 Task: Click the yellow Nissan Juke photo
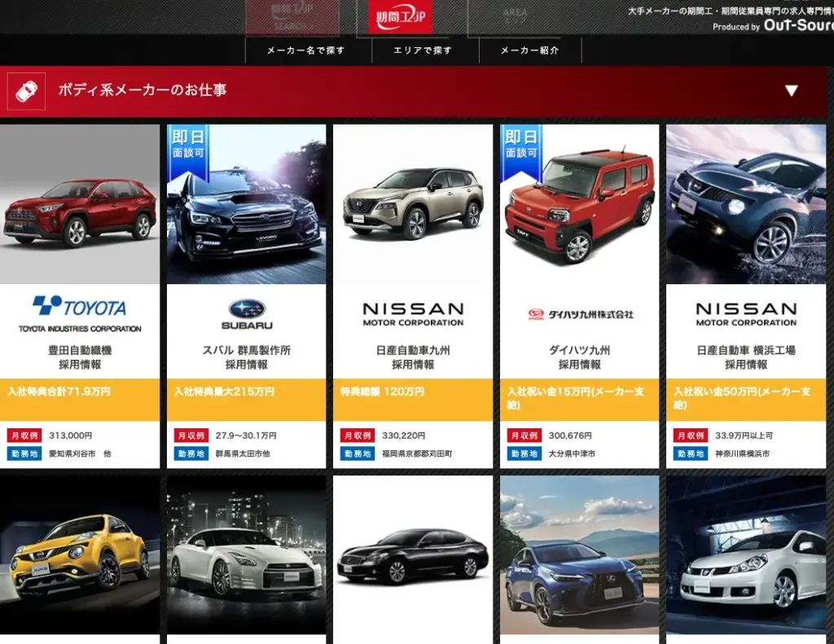click(80, 554)
